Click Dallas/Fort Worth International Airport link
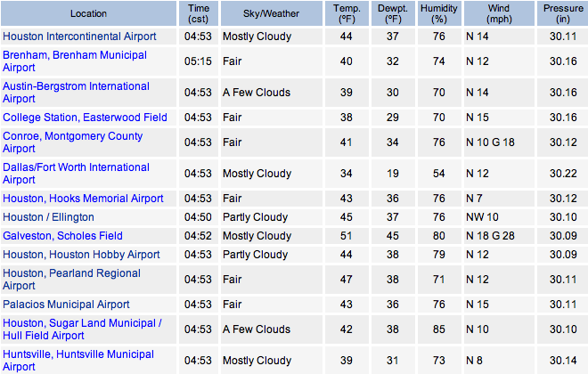 click(x=77, y=167)
